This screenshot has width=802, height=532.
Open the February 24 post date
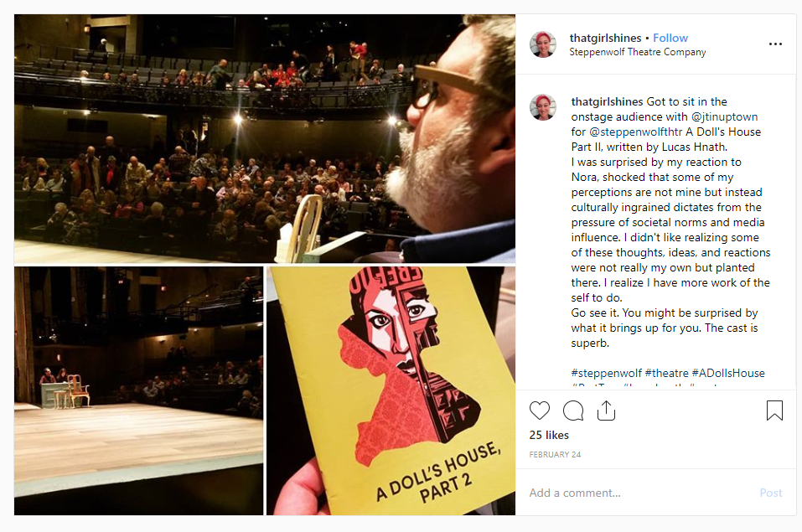tap(555, 454)
